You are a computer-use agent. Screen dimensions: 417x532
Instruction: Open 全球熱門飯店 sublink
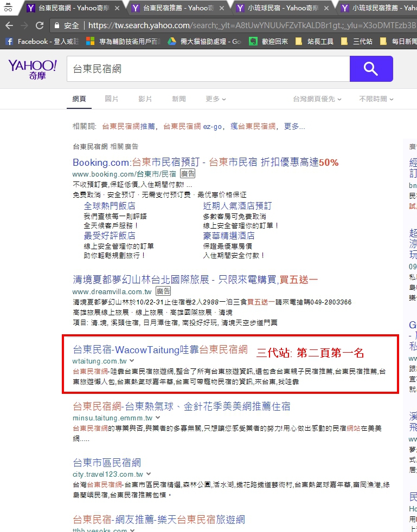110,206
